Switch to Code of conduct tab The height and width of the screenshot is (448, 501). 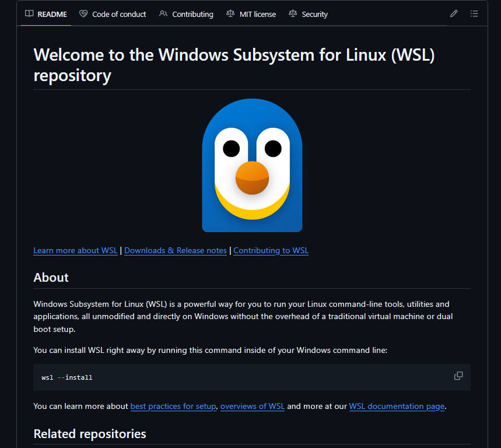(113, 14)
